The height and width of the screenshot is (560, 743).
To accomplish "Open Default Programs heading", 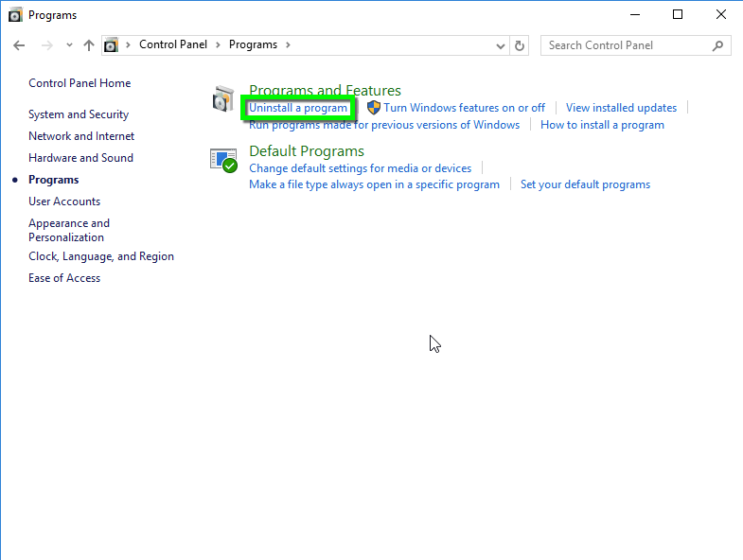I will [x=307, y=151].
